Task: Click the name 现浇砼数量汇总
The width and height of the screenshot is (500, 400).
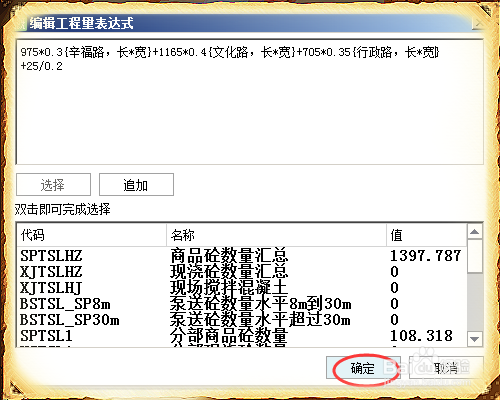Action: tap(229, 272)
